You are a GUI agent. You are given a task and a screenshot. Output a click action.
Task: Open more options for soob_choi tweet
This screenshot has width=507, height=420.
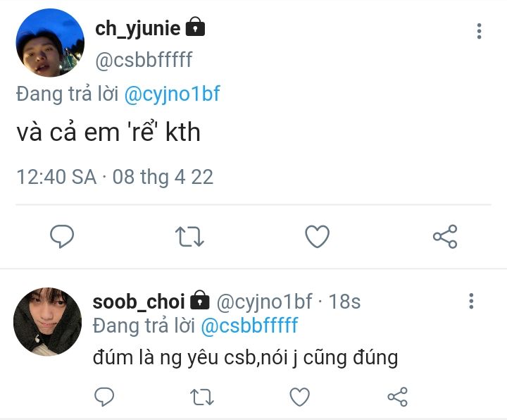pos(471,301)
